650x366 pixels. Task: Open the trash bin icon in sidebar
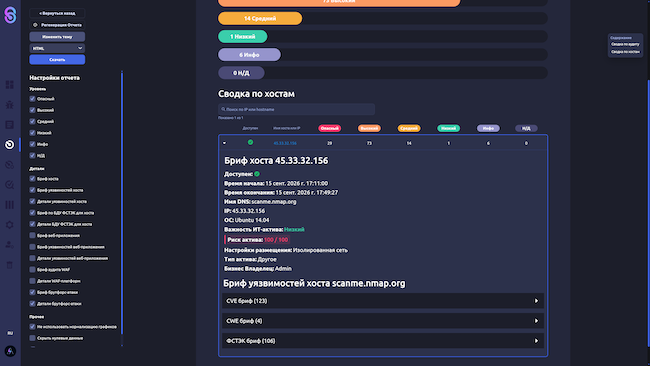pos(10,265)
